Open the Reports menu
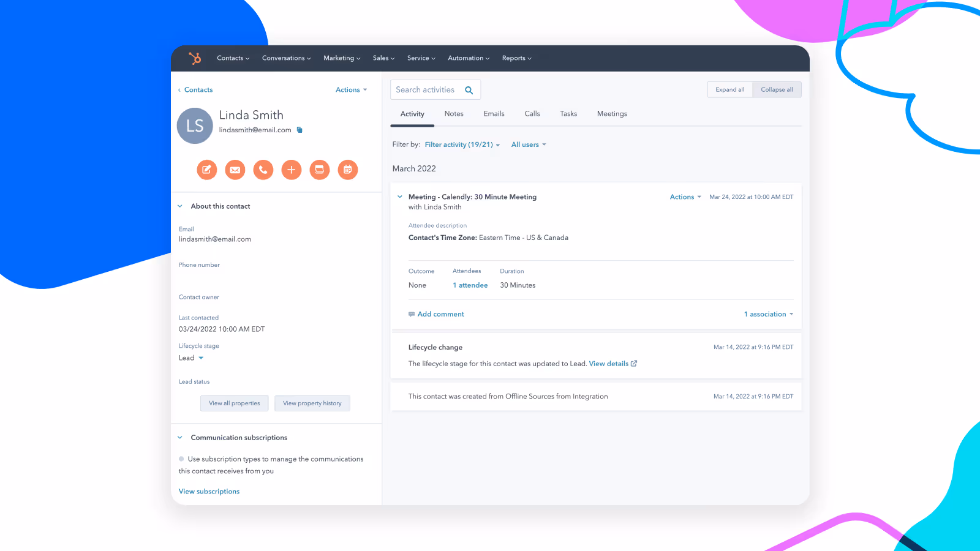Image resolution: width=980 pixels, height=551 pixels. click(x=517, y=58)
